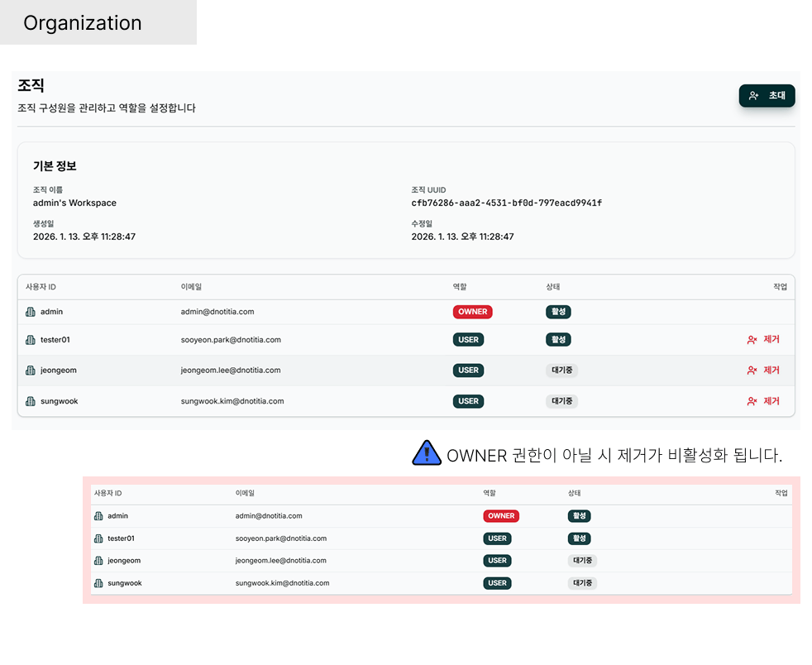The width and height of the screenshot is (812, 665).
Task: Remove tester01 via 제거 link
Action: click(x=763, y=339)
